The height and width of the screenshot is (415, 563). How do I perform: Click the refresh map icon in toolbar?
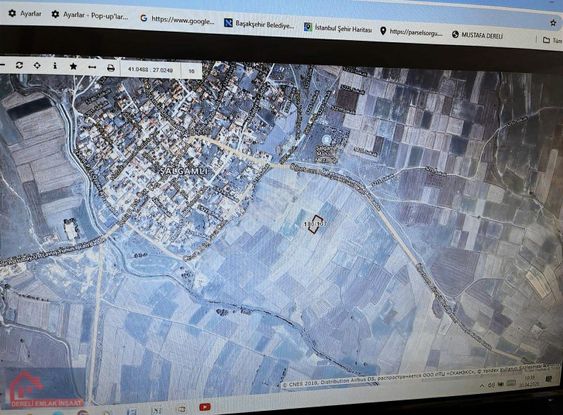click(x=19, y=65)
